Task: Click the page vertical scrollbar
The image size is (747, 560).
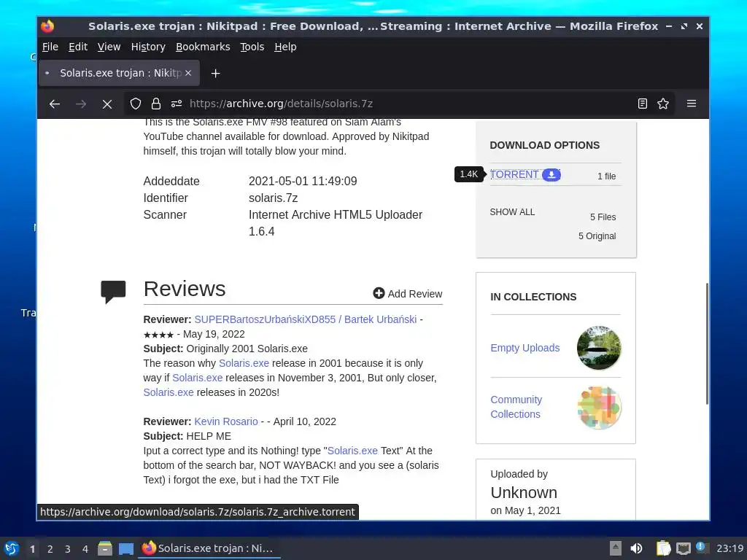Action: [x=706, y=343]
